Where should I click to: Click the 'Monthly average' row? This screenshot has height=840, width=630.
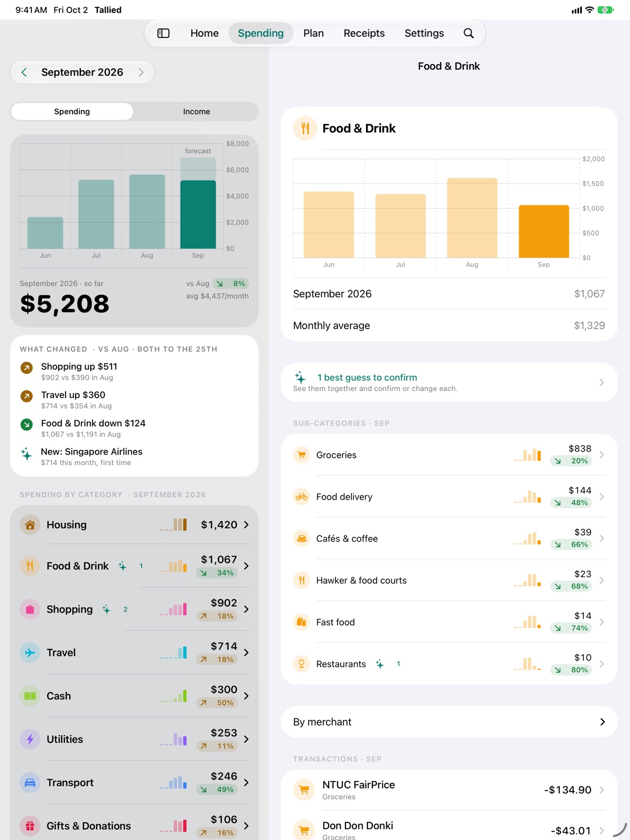coord(449,325)
